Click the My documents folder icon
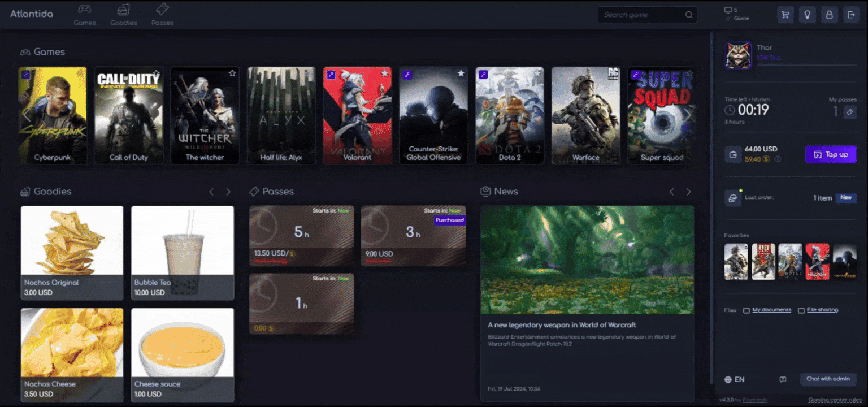 tap(747, 310)
